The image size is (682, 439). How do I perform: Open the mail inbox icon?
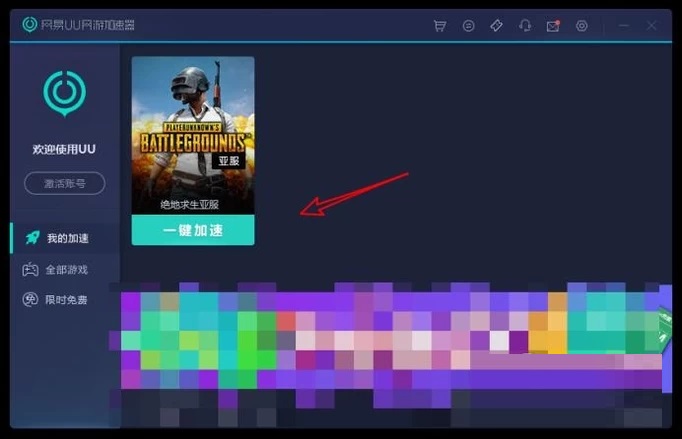coord(553,26)
